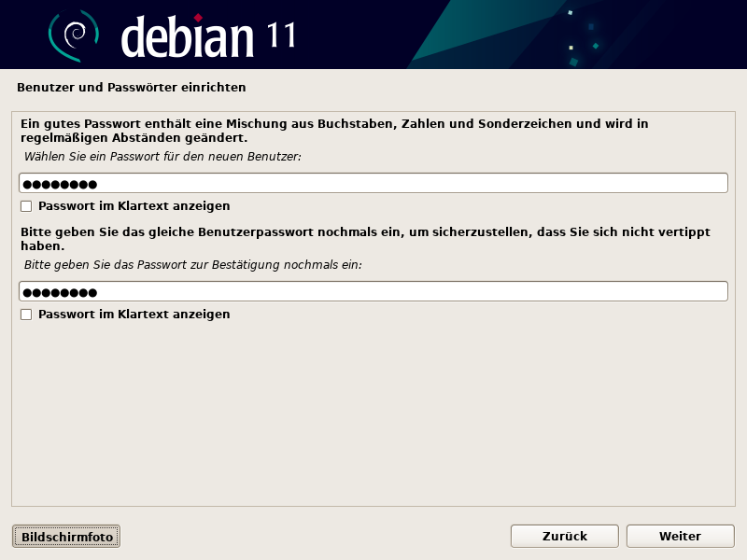This screenshot has width=747, height=560.
Task: Click the 'Benutzer und Passwörter einrichten' heading
Action: [x=132, y=88]
